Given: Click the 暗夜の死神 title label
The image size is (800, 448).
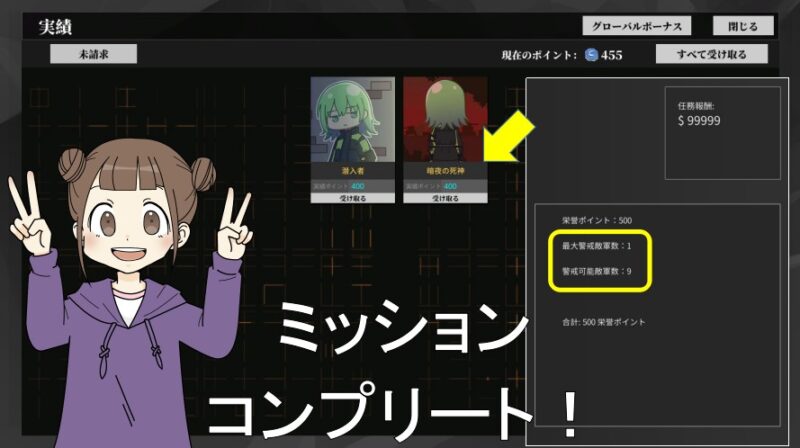Looking at the screenshot, I should tap(444, 173).
